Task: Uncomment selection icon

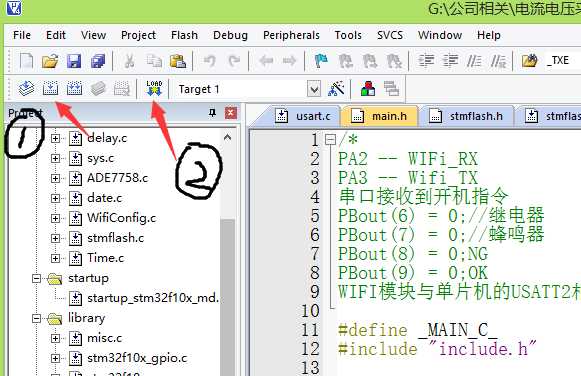Action: 498,61
